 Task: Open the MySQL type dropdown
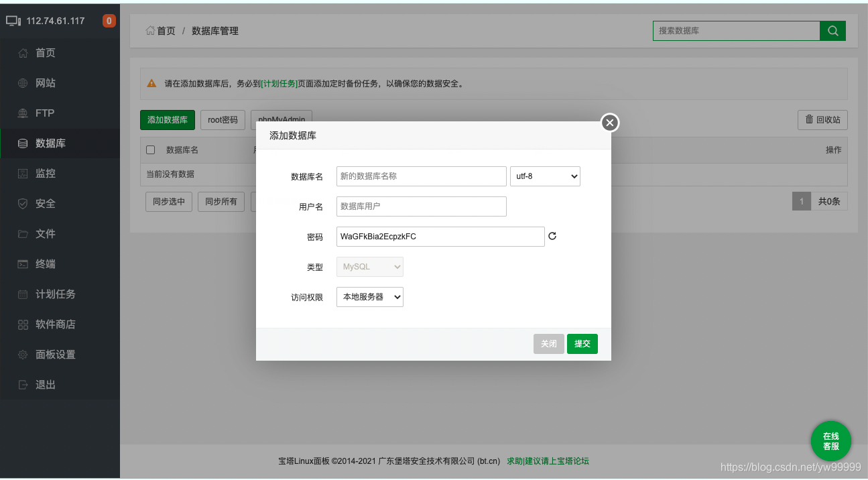tap(370, 267)
